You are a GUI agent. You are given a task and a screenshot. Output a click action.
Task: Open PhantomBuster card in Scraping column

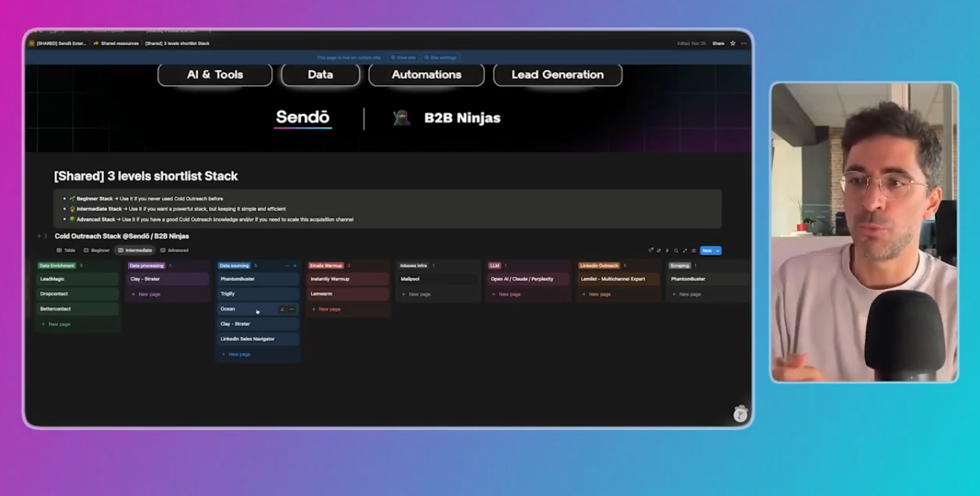(x=708, y=279)
